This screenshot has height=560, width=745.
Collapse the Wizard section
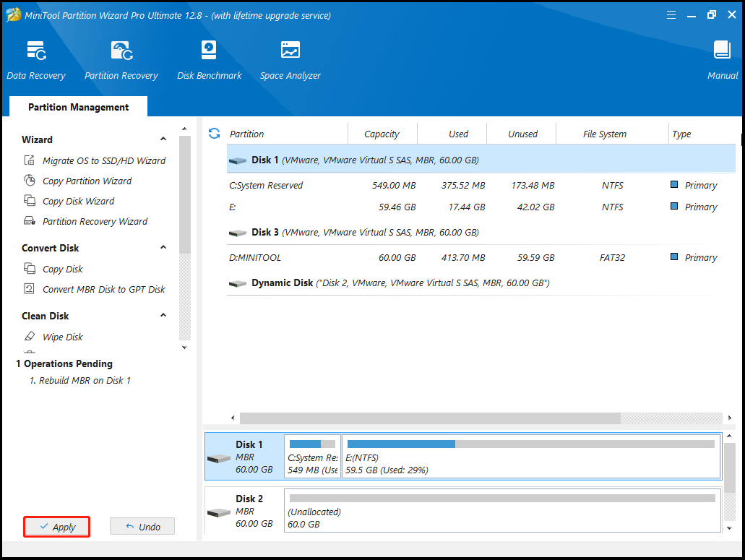pos(163,139)
